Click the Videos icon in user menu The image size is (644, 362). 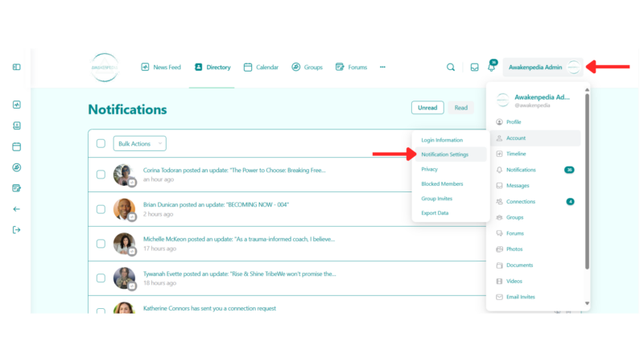499,281
